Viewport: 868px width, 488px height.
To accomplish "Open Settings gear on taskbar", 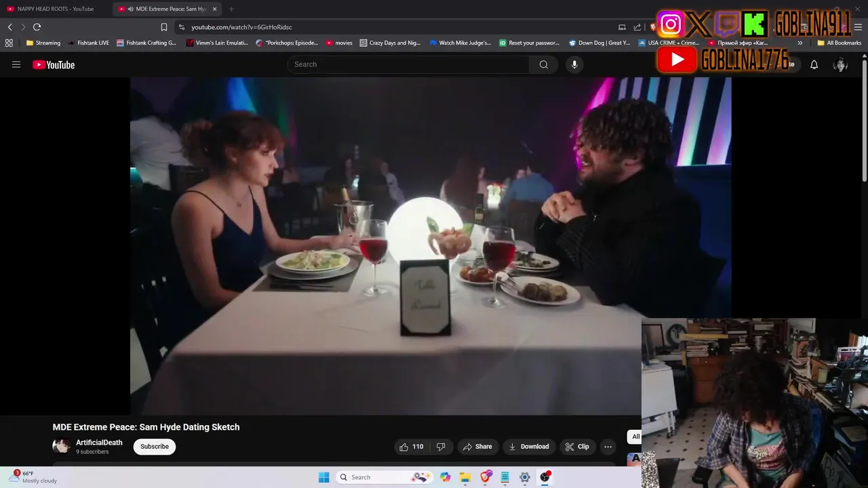I will 525,477.
